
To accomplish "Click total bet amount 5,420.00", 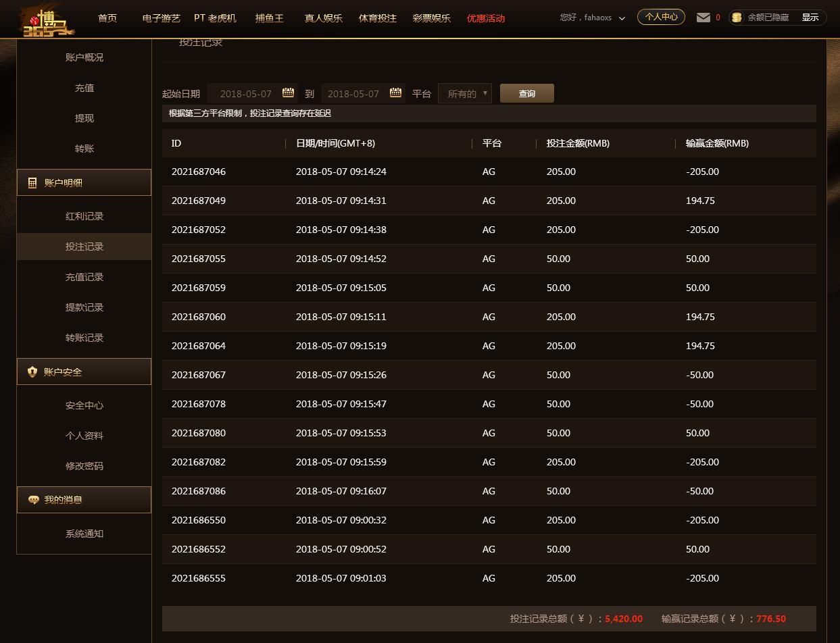I will tap(624, 619).
